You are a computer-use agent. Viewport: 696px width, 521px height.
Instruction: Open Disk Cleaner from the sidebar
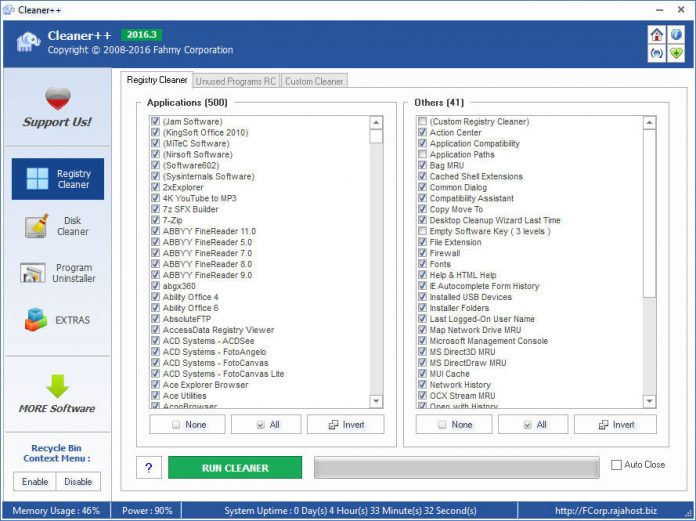[x=58, y=226]
